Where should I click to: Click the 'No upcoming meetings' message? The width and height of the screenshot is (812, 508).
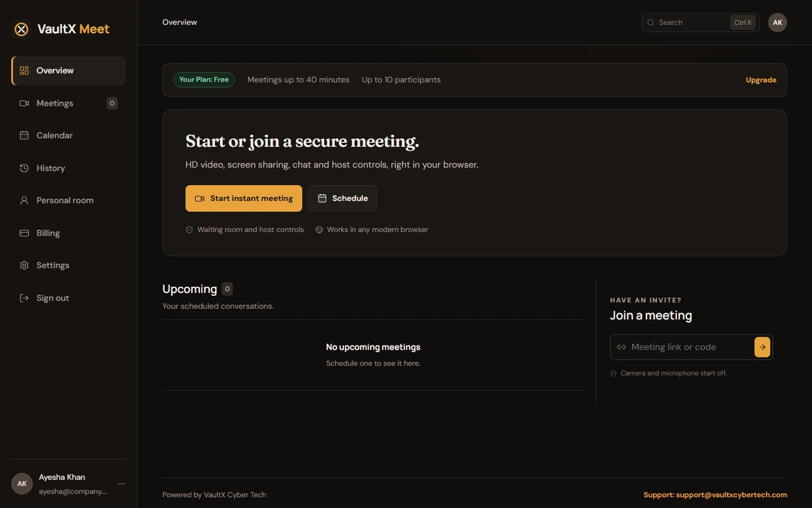[x=373, y=347]
